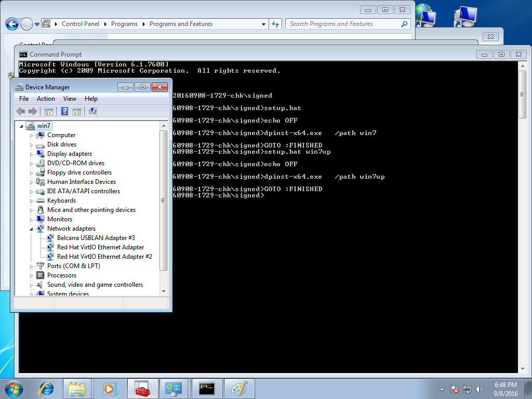The image size is (532, 399).
Task: Expand the Computer category
Action: (x=31, y=136)
